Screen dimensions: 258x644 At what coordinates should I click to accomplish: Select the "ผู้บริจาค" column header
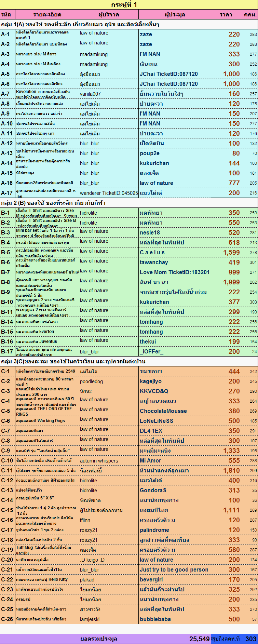coord(109,15)
